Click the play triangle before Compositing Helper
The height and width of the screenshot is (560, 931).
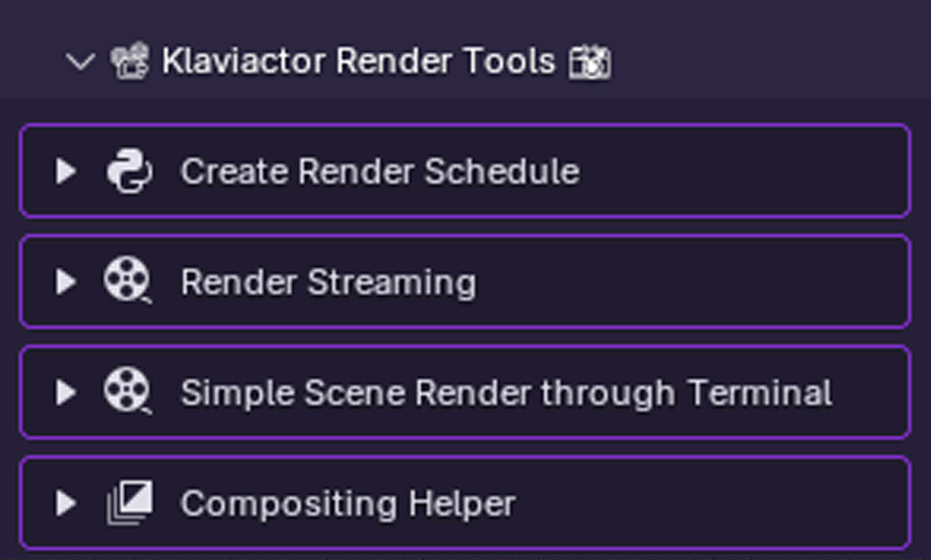pos(67,503)
